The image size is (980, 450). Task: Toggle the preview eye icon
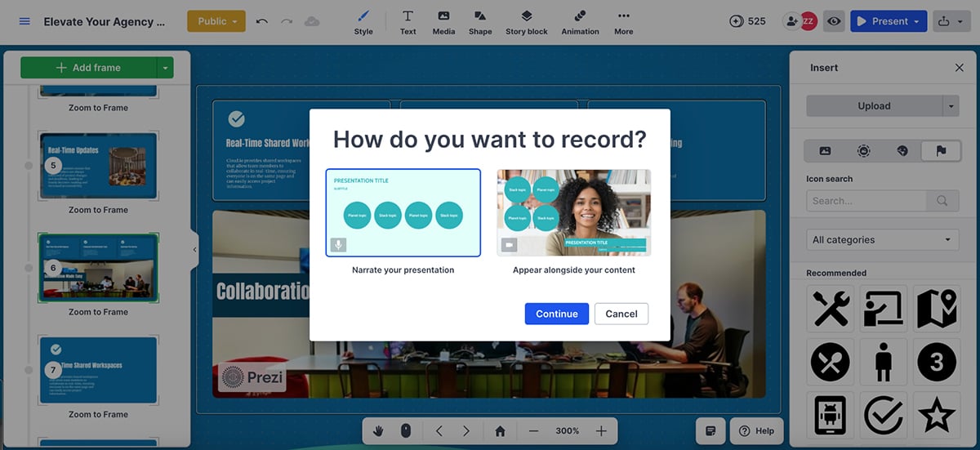(833, 21)
